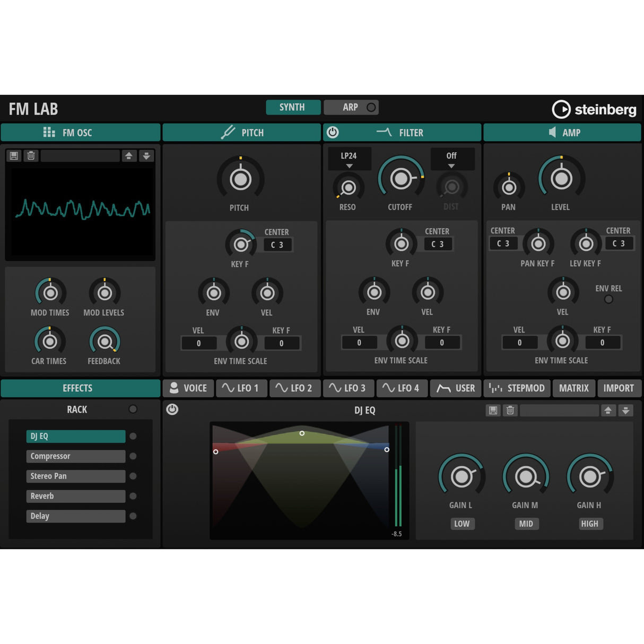
Task: Delete the DJ EQ preset via trash icon
Action: pyautogui.click(x=510, y=410)
